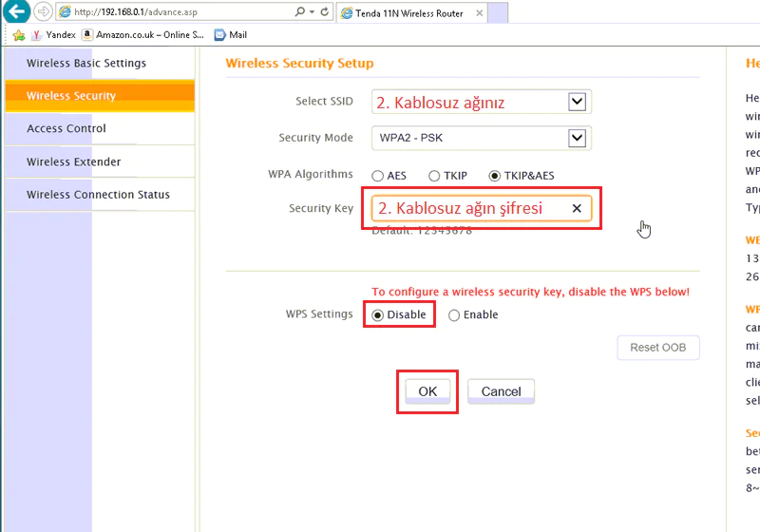Image resolution: width=760 pixels, height=532 pixels.
Task: Open the Access Control menu item
Action: click(x=100, y=128)
